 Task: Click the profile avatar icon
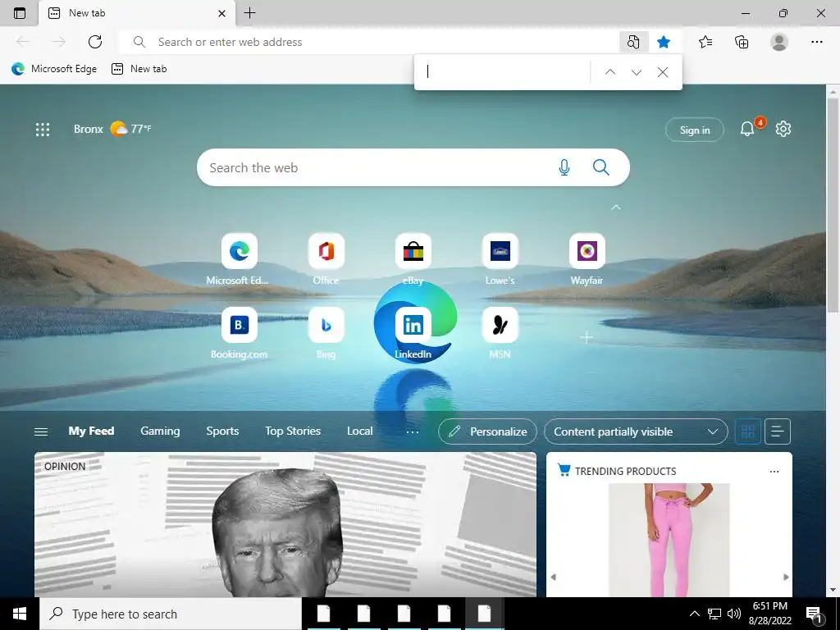point(779,42)
